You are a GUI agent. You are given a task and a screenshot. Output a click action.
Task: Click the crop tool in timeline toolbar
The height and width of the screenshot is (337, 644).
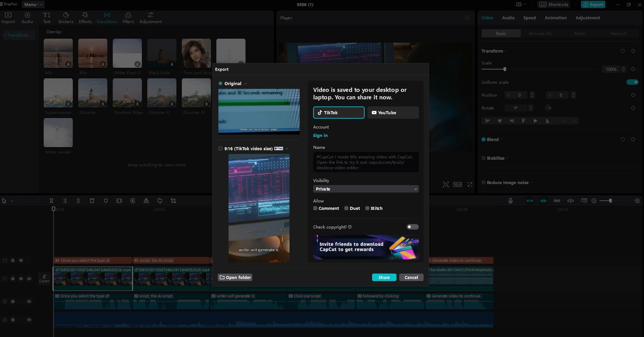pyautogui.click(x=173, y=201)
